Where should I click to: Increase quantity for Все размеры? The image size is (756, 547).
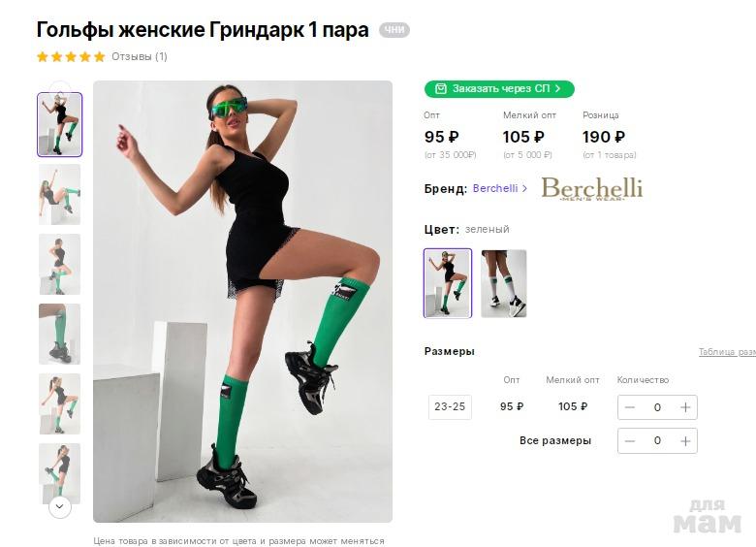pyautogui.click(x=685, y=441)
